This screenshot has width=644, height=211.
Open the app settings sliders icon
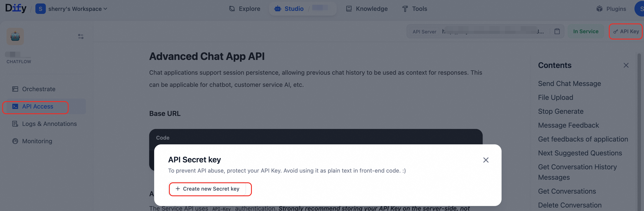click(81, 36)
